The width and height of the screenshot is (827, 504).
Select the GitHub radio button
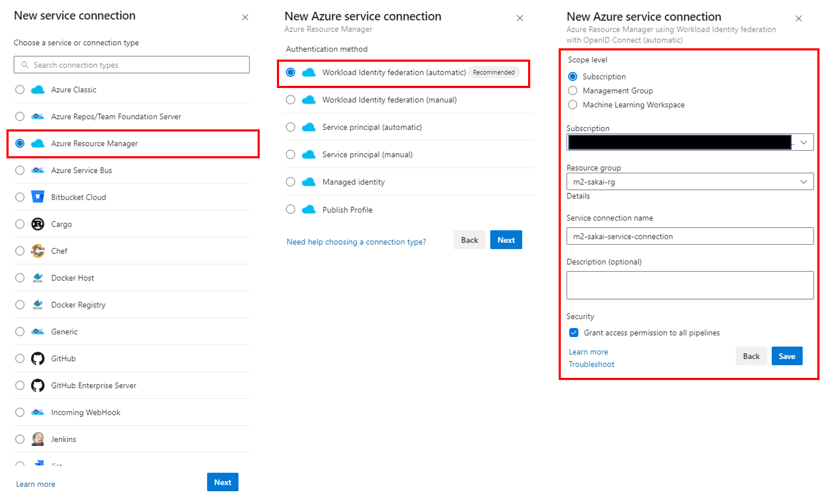pyautogui.click(x=20, y=358)
